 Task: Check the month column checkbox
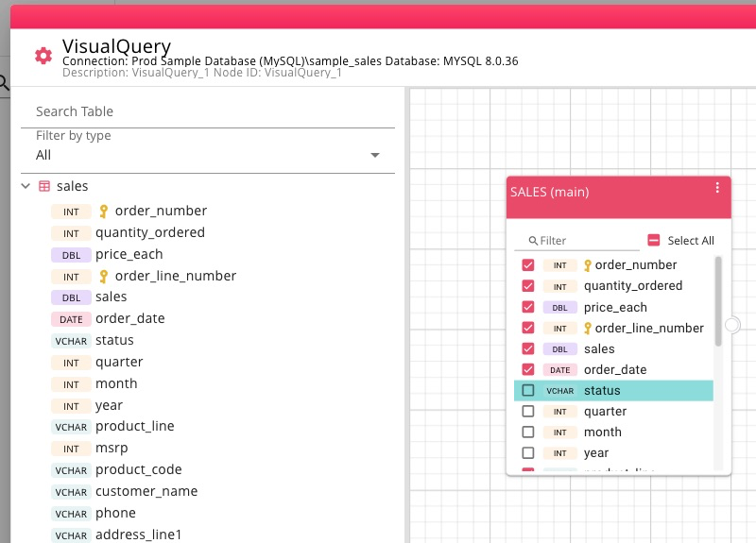[528, 432]
